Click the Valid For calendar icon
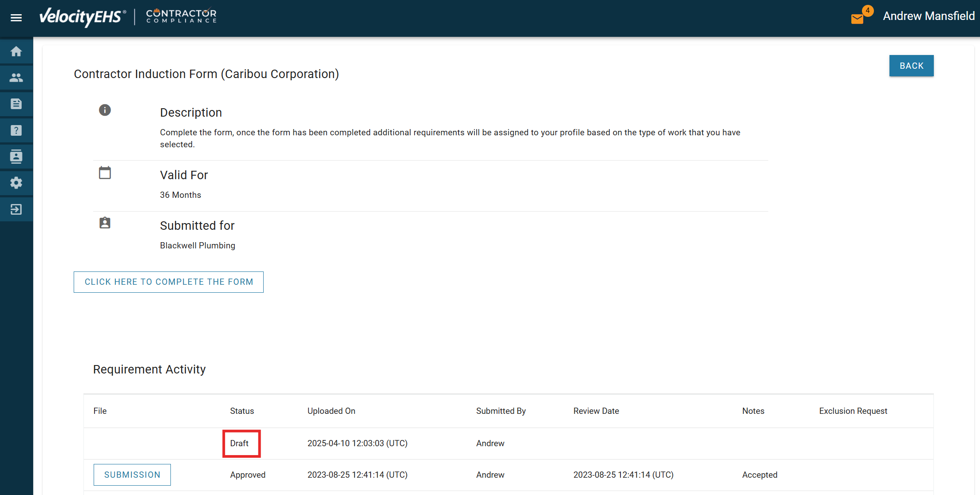This screenshot has height=495, width=980. [x=105, y=173]
